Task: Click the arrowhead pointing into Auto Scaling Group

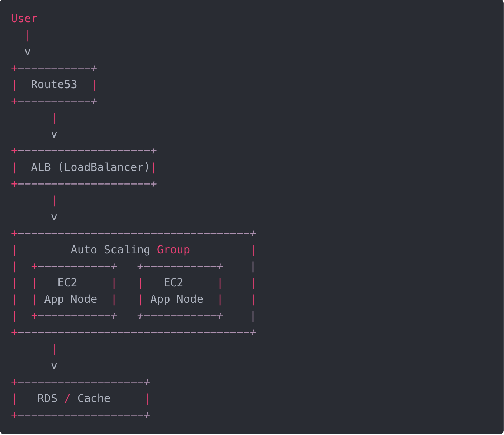Action: click(x=54, y=217)
